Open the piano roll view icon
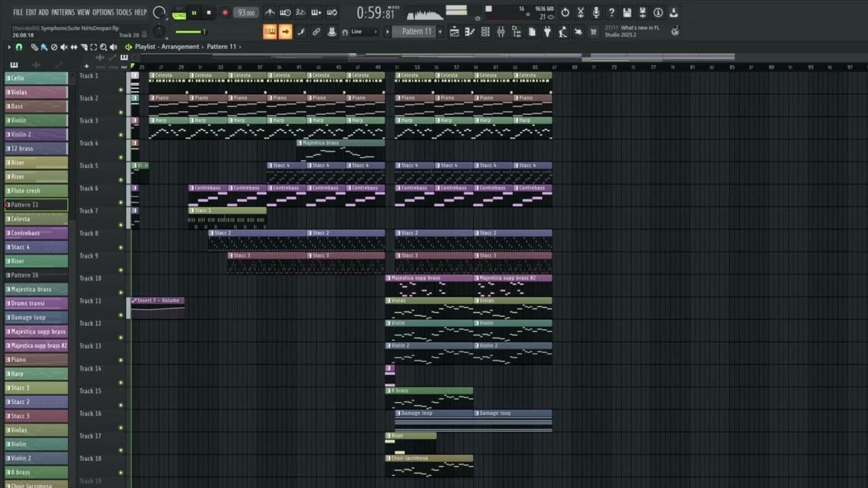Image resolution: width=868 pixels, height=488 pixels. click(469, 32)
